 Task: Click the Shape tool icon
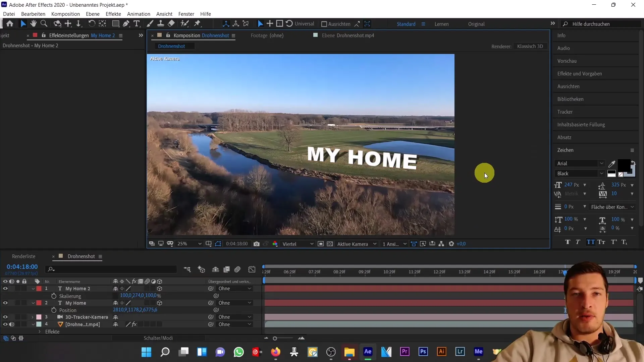pyautogui.click(x=114, y=24)
